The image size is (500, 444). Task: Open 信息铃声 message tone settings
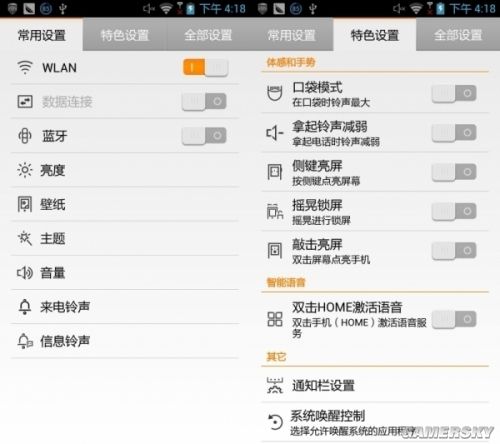coord(125,341)
